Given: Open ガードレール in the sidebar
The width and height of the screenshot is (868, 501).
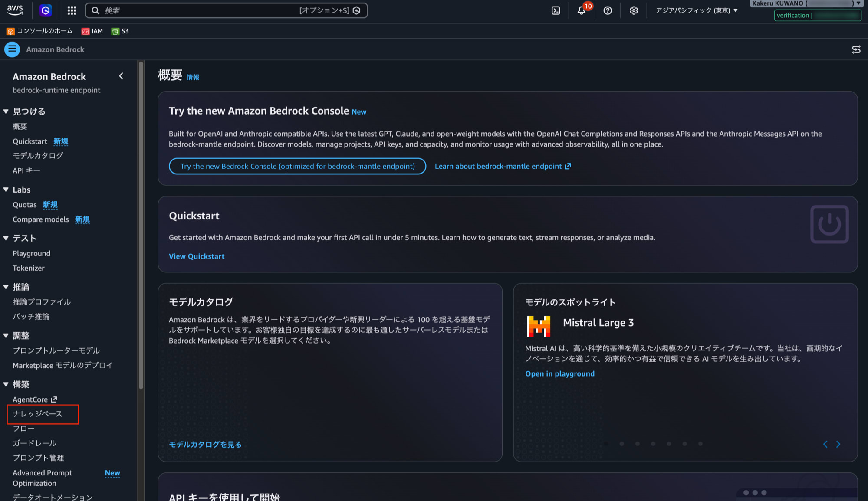Looking at the screenshot, I should coord(34,443).
